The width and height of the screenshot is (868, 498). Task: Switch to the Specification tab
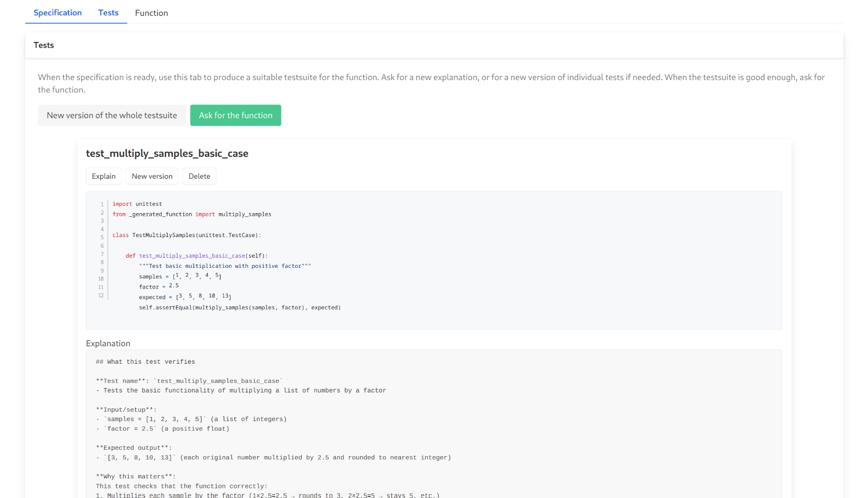click(x=57, y=13)
